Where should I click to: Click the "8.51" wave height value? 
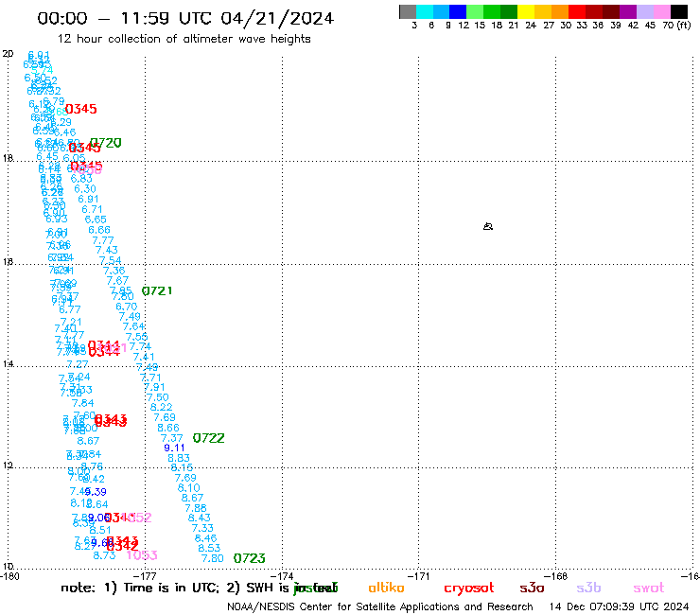(100, 530)
